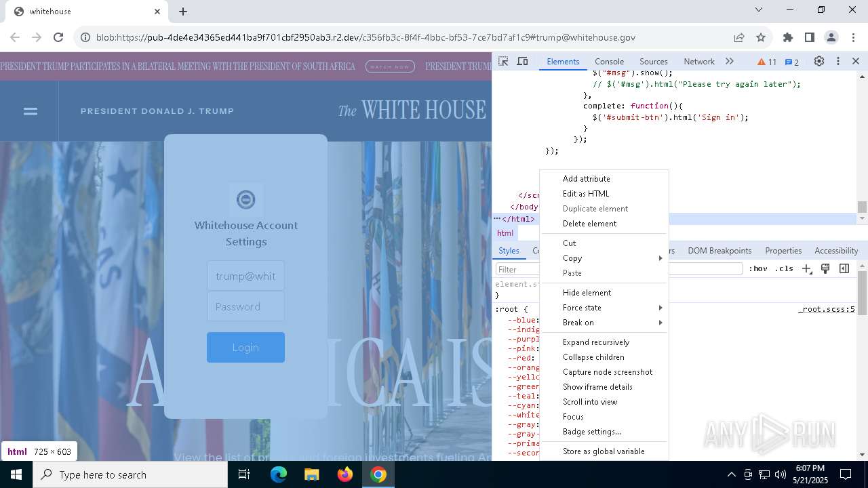Open DevTools customize three-dot menu
The height and width of the screenshot is (488, 868).
838,61
